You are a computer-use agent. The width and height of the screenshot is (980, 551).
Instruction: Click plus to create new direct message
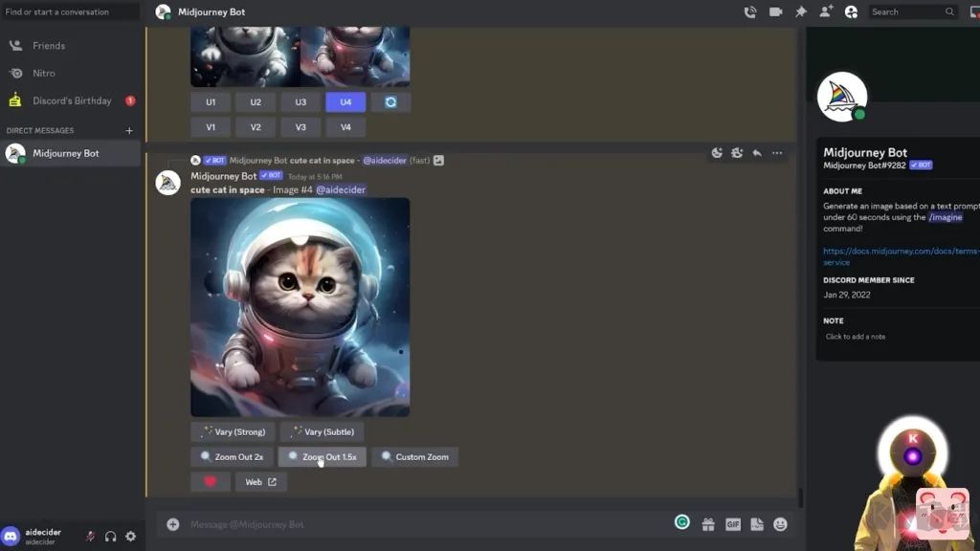coord(129,131)
